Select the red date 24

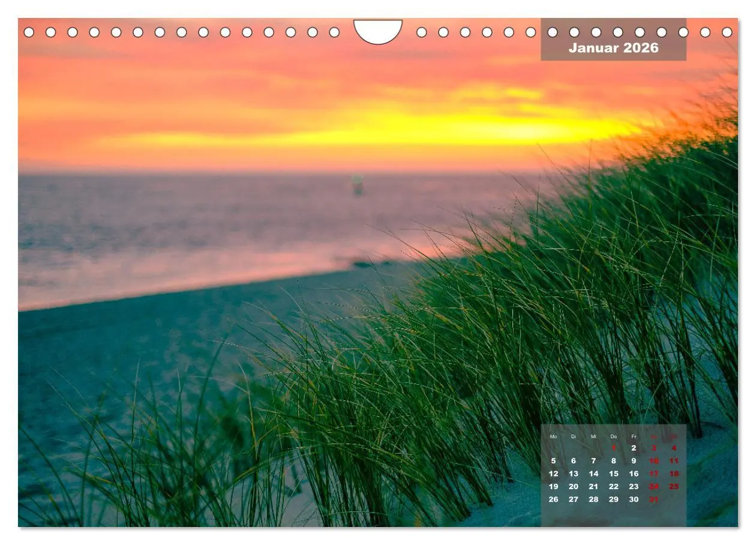[654, 487]
